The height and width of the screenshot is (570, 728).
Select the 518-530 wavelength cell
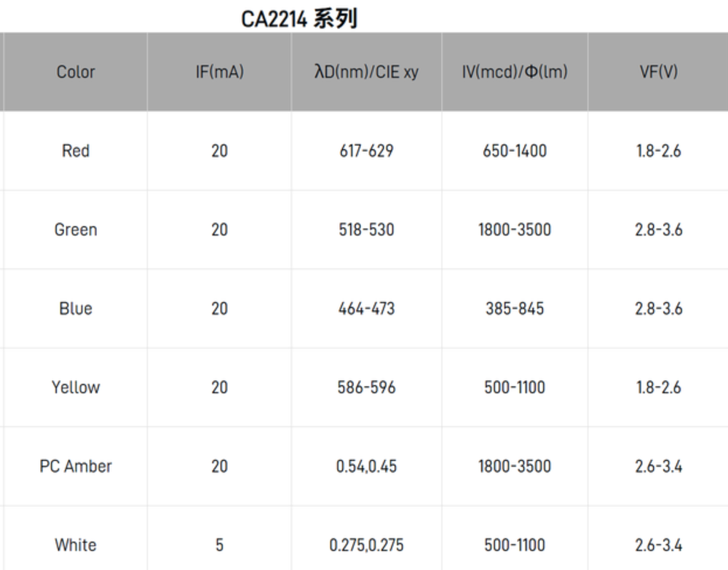tap(366, 230)
